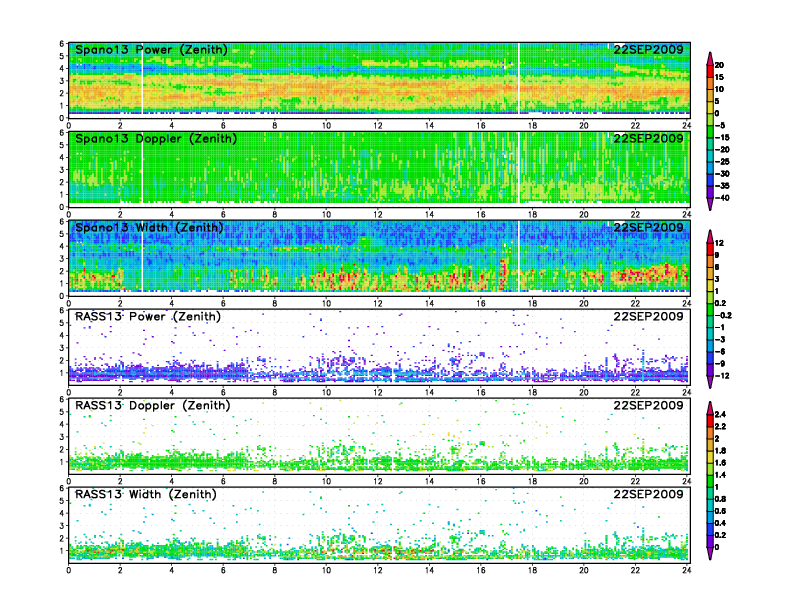The width and height of the screenshot is (792, 612).
Task: Click the 'Spano13 Power (Zenith)' panel title
Action: (151, 50)
